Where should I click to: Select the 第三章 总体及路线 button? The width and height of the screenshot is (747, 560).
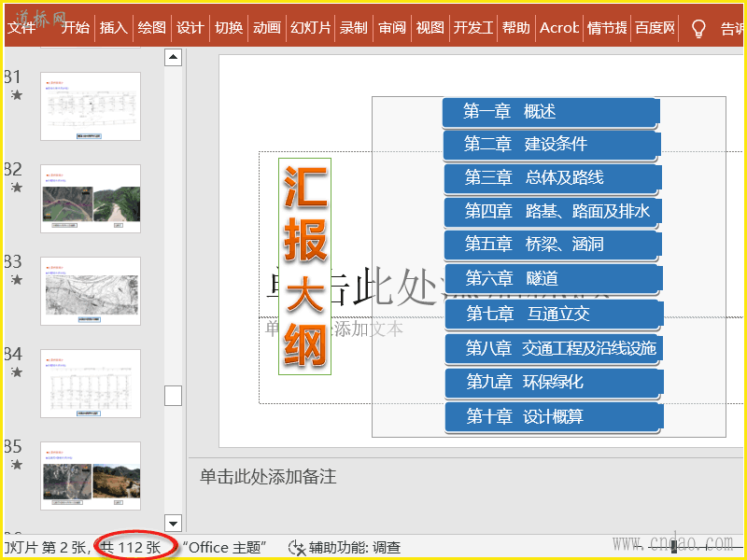pyautogui.click(x=553, y=178)
